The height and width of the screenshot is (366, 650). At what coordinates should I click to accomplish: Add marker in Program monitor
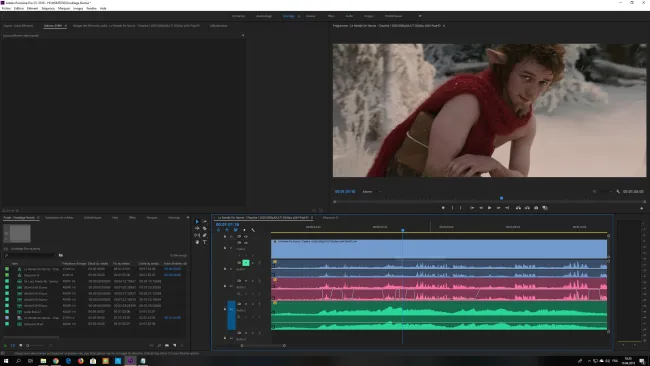click(443, 208)
